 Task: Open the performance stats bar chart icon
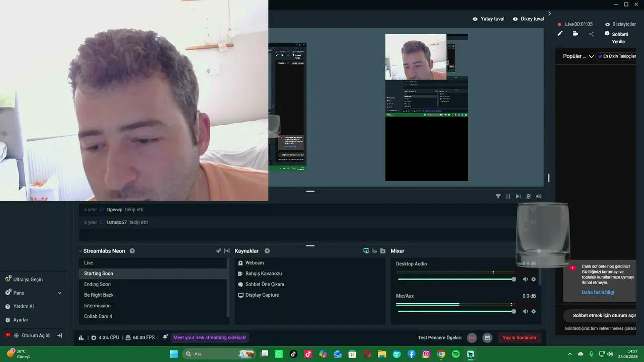tap(81, 338)
